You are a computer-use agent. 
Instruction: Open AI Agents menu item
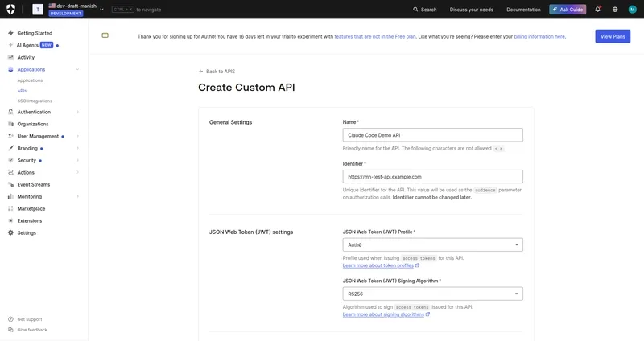(27, 45)
